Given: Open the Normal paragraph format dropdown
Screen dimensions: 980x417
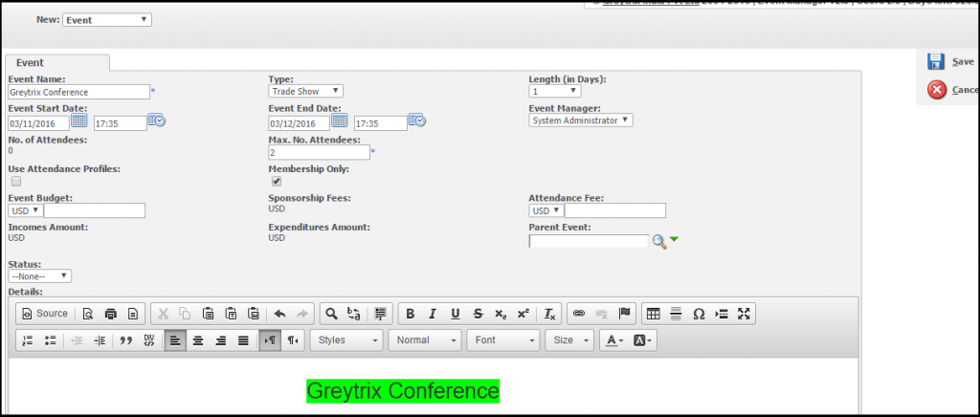Looking at the screenshot, I should tap(424, 340).
